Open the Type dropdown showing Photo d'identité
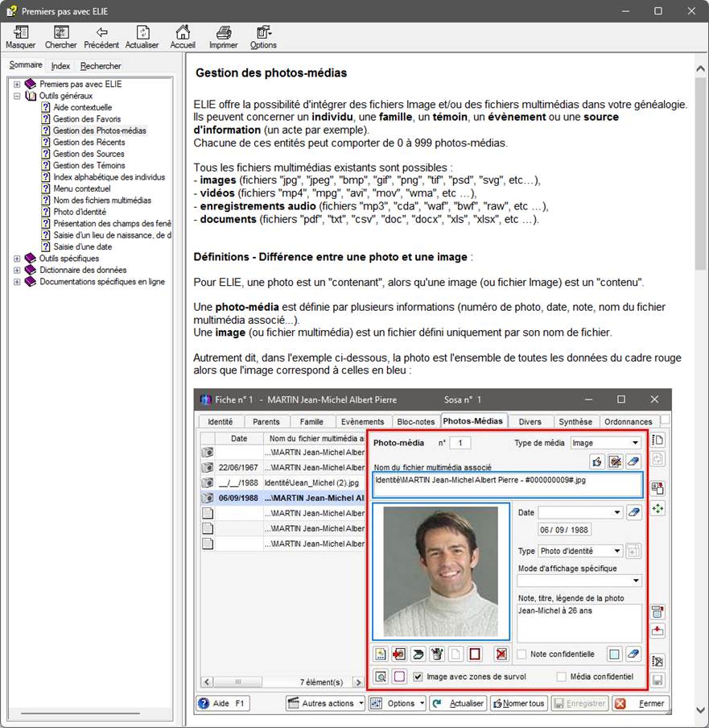The height and width of the screenshot is (728, 709). [x=580, y=551]
